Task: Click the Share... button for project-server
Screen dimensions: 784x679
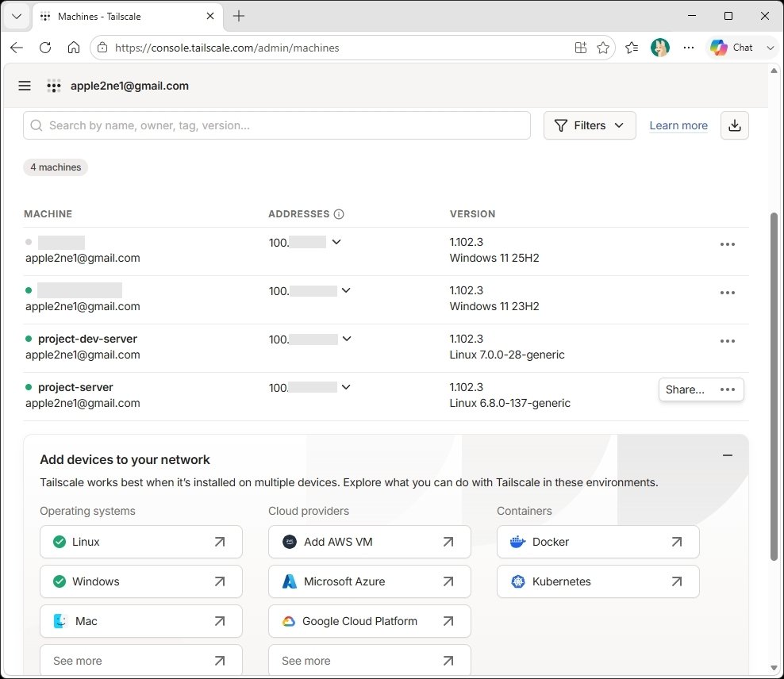Action: coord(685,389)
